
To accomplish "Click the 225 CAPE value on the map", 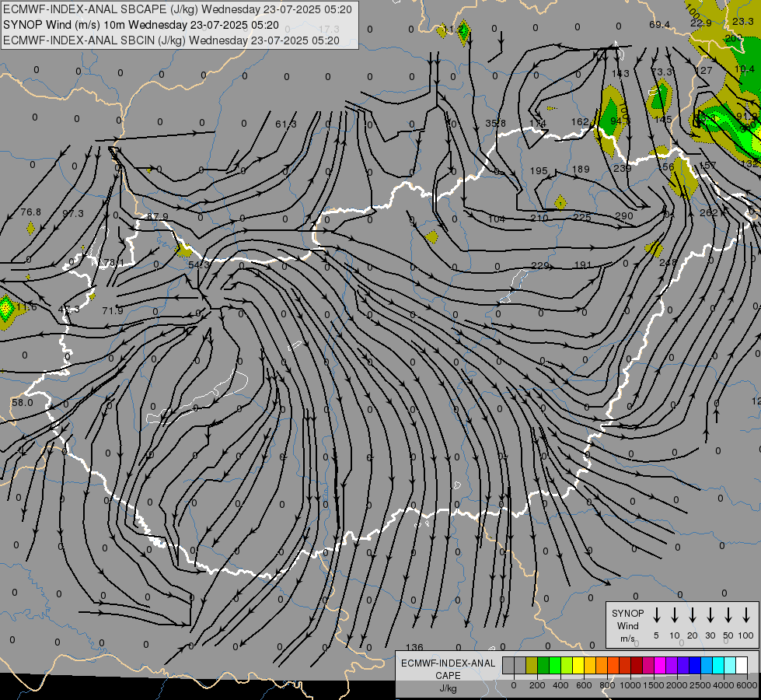I will click(582, 217).
